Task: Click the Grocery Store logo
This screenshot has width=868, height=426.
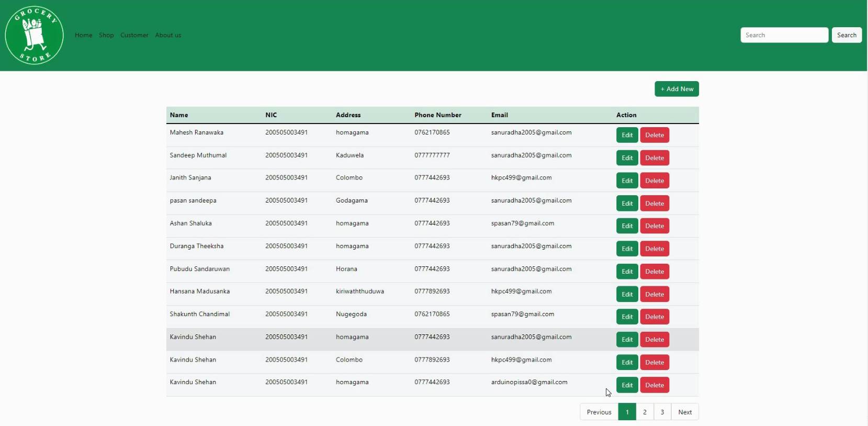Action: pyautogui.click(x=34, y=36)
